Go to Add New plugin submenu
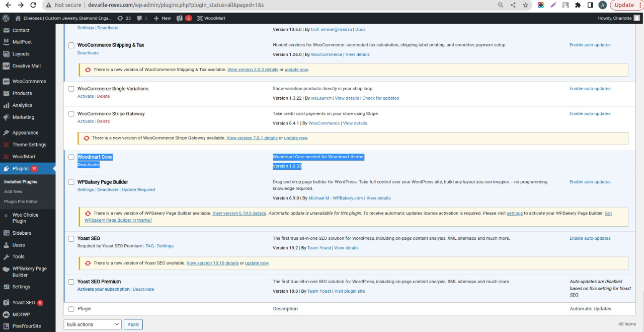The image size is (644, 332). click(x=13, y=191)
